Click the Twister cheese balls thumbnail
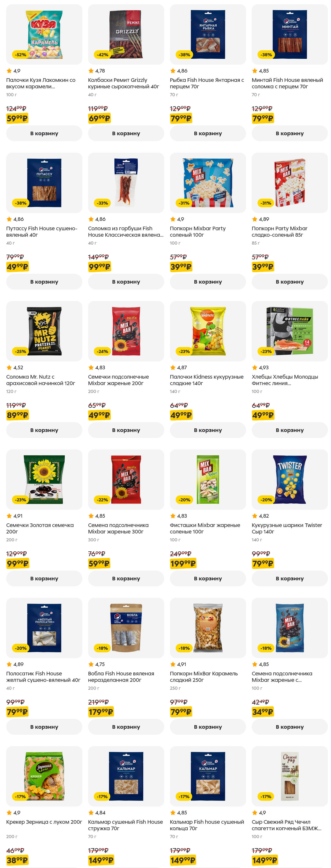The image size is (331, 868). tap(290, 479)
